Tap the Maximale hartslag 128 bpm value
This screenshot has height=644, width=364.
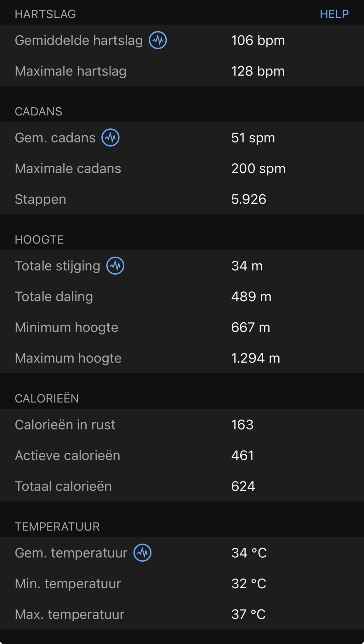tap(258, 71)
